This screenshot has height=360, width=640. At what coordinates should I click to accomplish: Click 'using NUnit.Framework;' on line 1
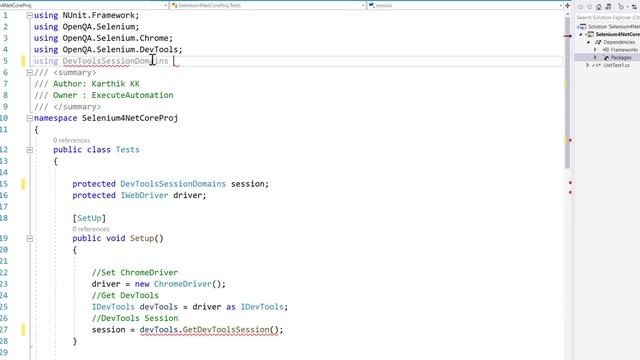click(x=87, y=15)
